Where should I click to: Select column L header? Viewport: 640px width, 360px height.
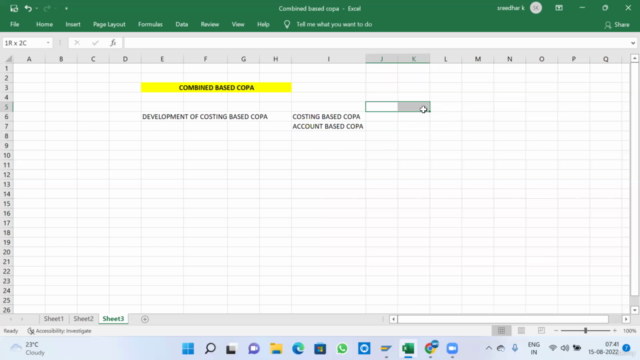point(446,59)
